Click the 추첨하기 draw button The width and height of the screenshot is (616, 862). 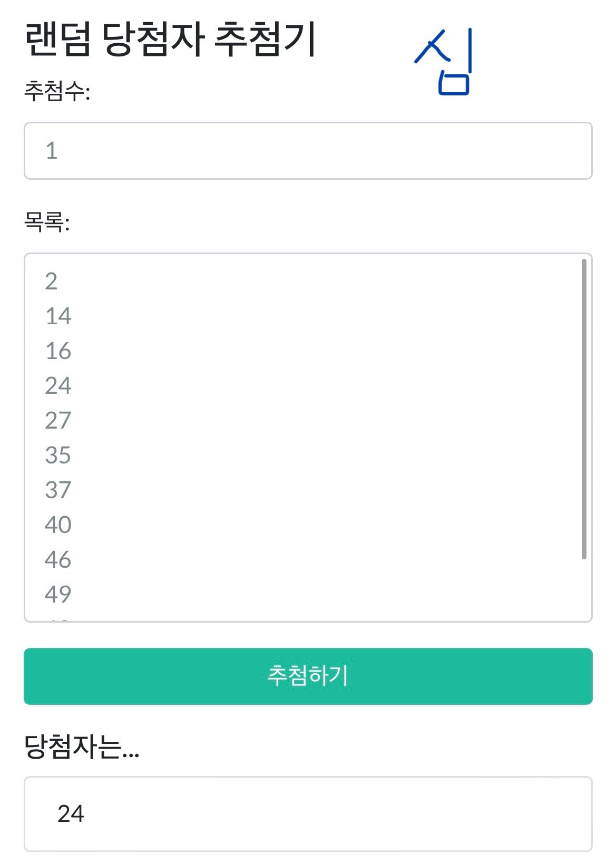(308, 676)
